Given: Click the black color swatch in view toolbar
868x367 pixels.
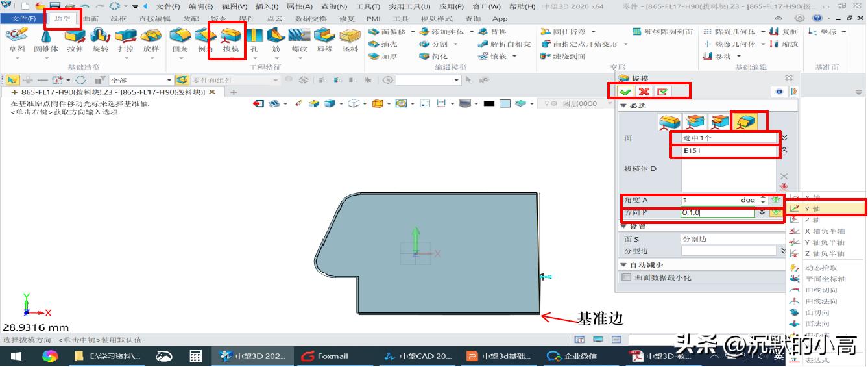Looking at the screenshot, I should click(x=489, y=104).
